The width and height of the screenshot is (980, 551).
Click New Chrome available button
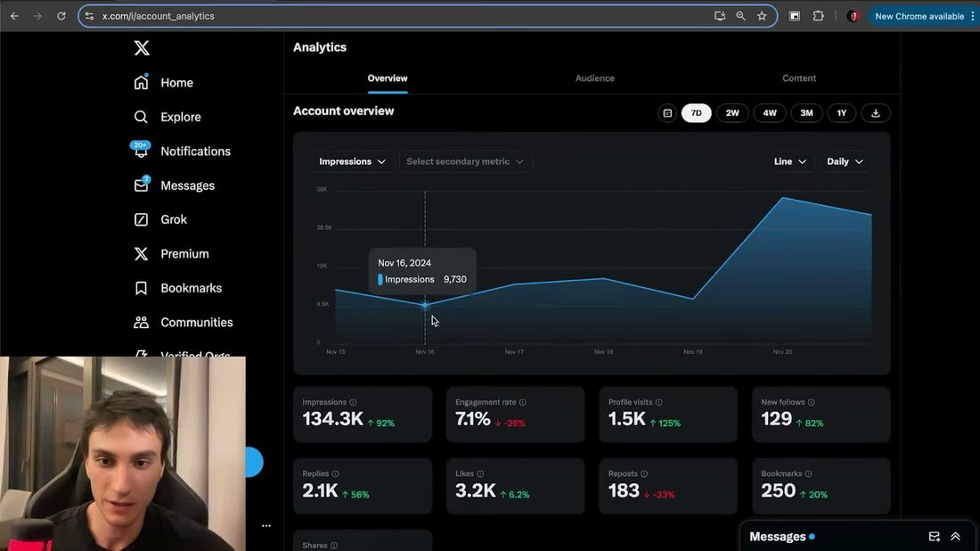[919, 16]
